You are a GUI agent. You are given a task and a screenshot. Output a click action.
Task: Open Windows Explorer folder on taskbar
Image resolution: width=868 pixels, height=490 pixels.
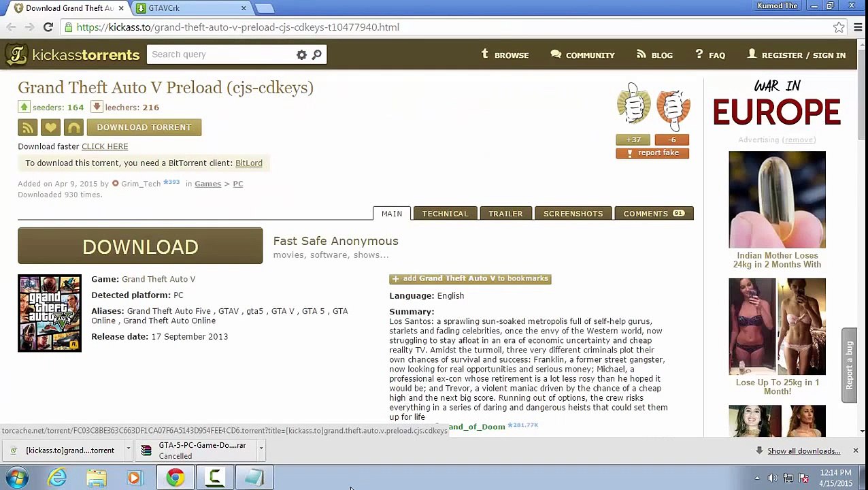point(97,478)
